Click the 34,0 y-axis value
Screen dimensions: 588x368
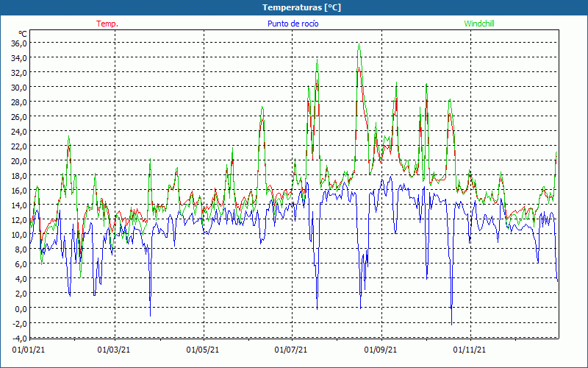pos(19,58)
